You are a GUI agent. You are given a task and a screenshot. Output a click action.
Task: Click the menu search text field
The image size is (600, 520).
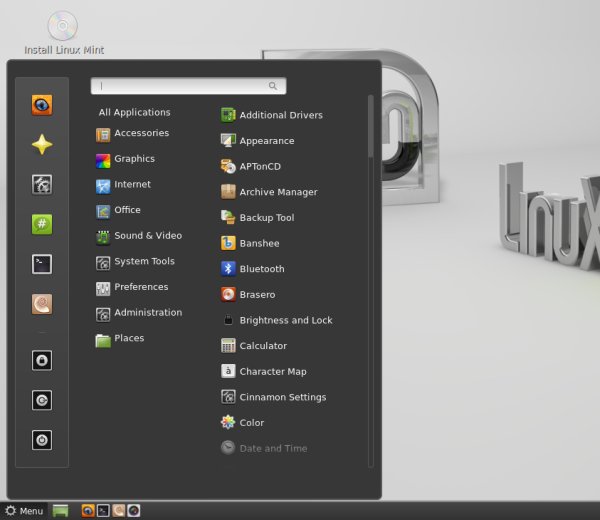[182, 86]
